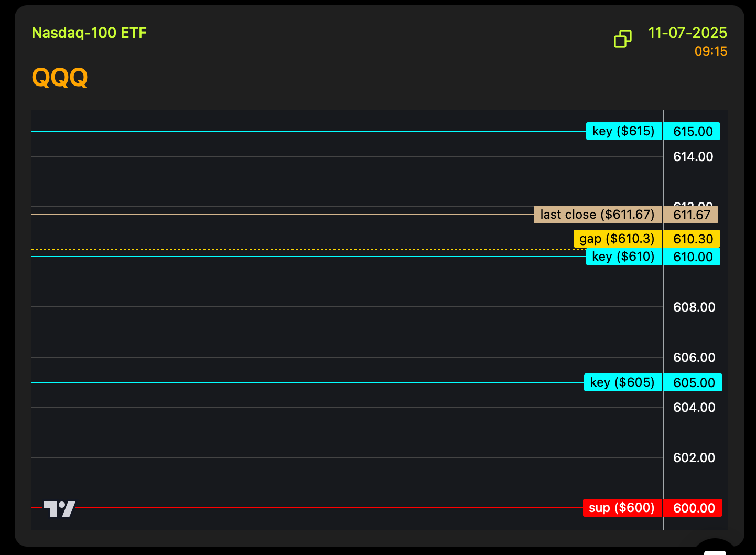Viewport: 756px width, 555px height.
Task: Select the key ($610) level label
Action: 623,257
